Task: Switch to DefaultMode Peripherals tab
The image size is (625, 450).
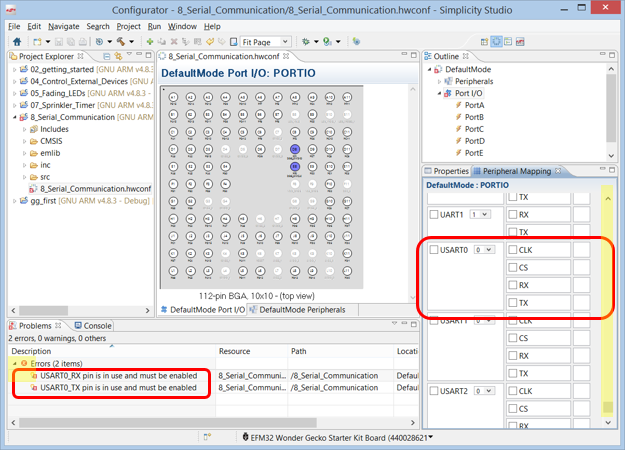Action: (x=297, y=310)
